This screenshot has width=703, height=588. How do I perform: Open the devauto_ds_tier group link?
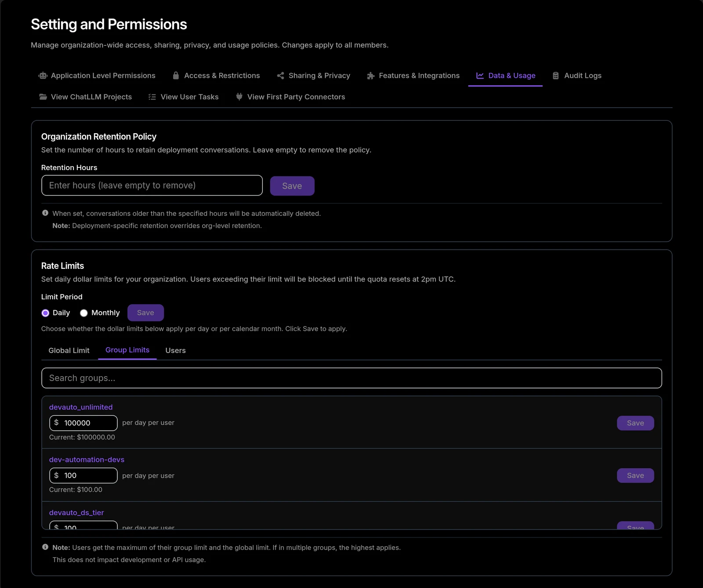76,512
